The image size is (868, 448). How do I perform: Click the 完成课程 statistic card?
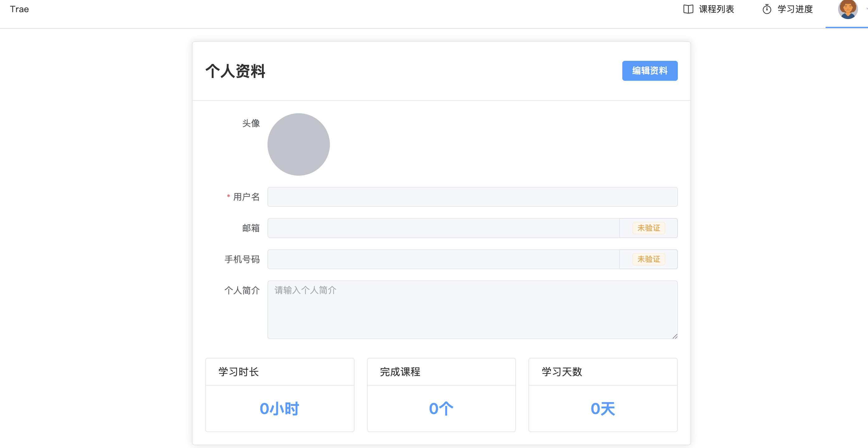pos(441,395)
